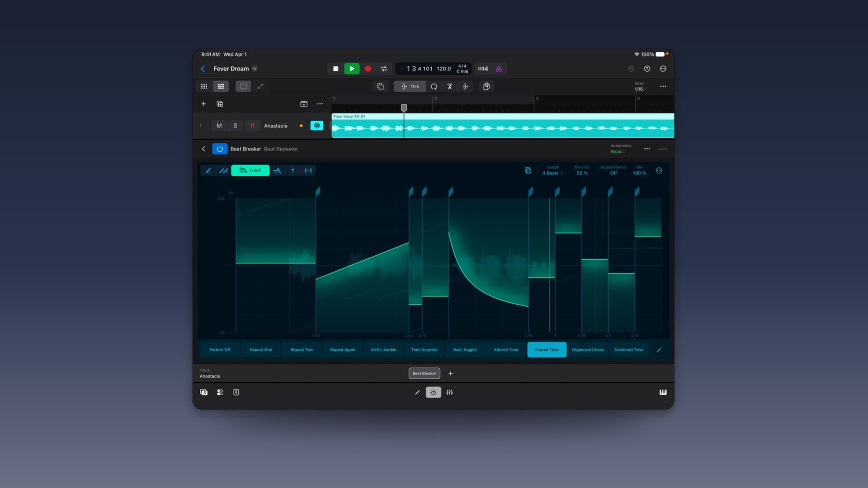Record-enable the Anastacia track
Image resolution: width=868 pixels, height=488 pixels.
[x=252, y=126]
